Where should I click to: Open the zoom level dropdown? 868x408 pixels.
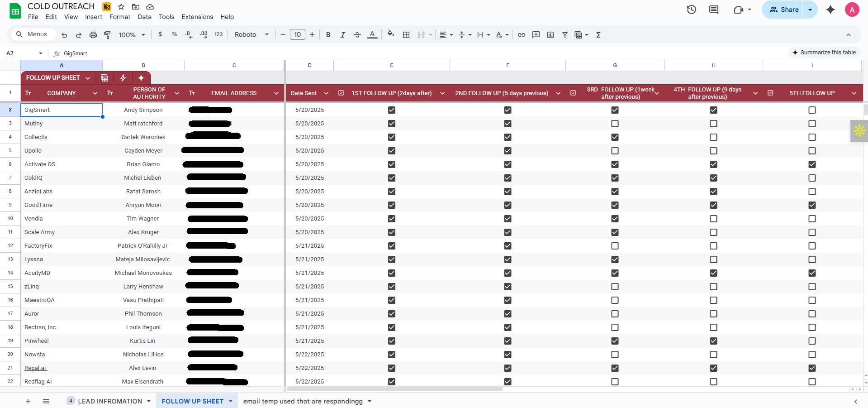132,35
